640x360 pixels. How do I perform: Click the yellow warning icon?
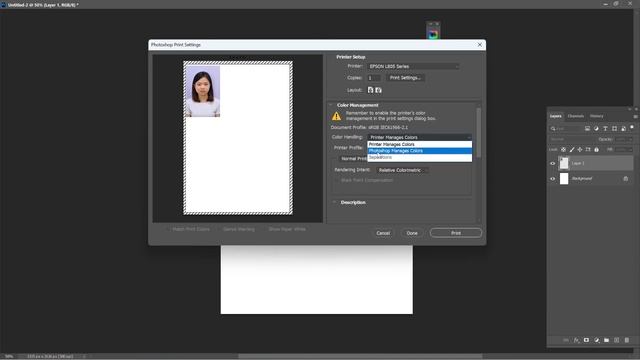click(336, 116)
